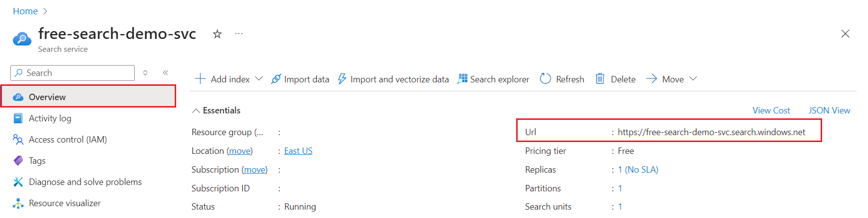
Task: Navigate to Home breadcrumb
Action: tap(25, 11)
